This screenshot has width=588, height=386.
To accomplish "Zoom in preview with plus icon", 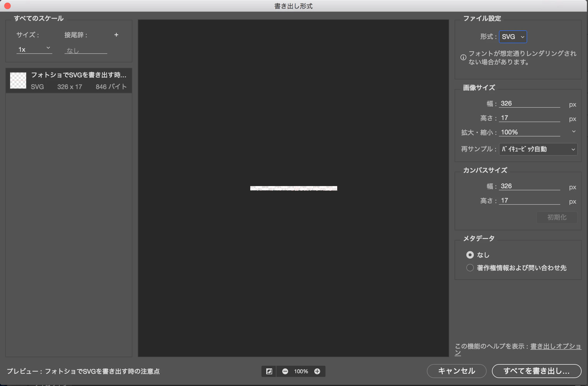I will pos(317,371).
